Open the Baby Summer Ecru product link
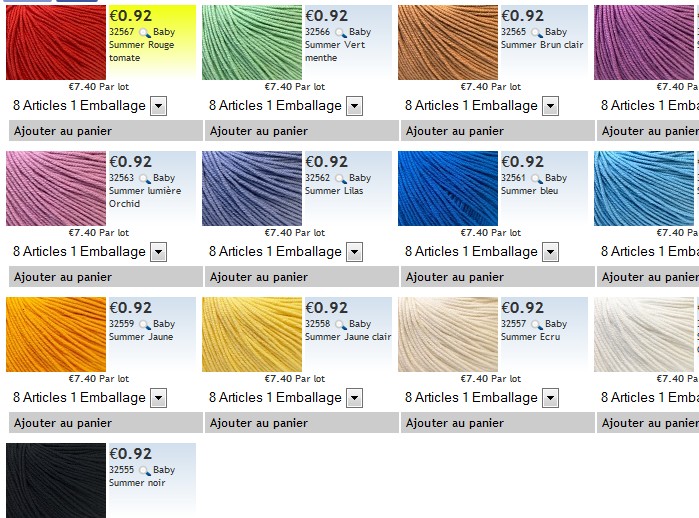Image resolution: width=699 pixels, height=518 pixels. pos(534,330)
